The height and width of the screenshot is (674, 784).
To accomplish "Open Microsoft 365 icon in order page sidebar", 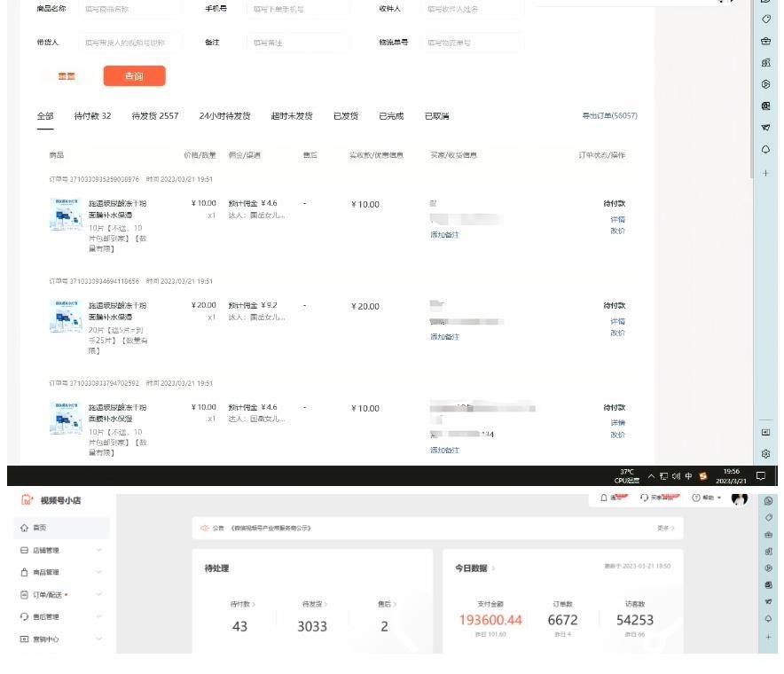I will pos(765,84).
